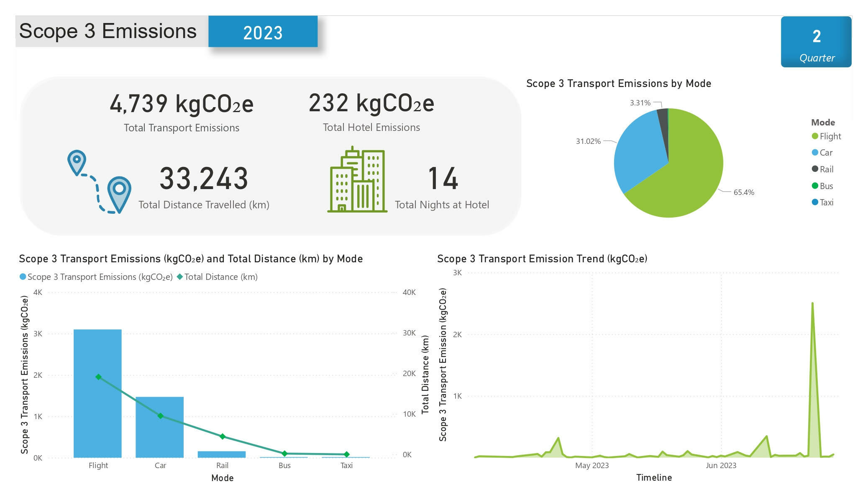Click the Flight distance diamond marker on line

coord(98,377)
